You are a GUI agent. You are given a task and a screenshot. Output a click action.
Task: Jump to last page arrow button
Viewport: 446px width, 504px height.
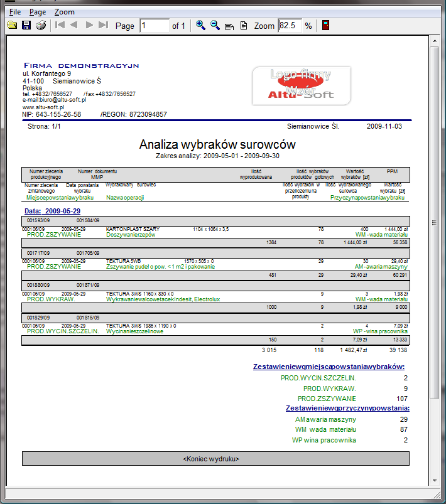pos(103,26)
